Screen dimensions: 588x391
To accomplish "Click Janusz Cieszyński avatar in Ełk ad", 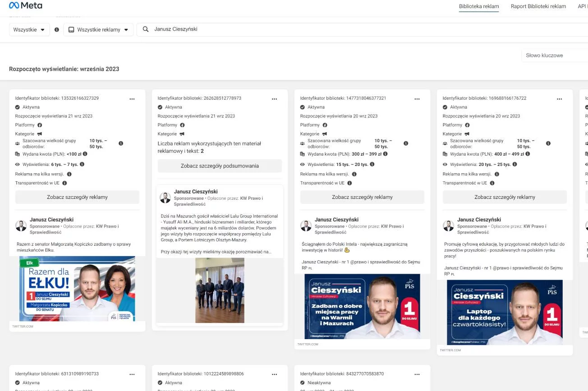I will coord(21,225).
